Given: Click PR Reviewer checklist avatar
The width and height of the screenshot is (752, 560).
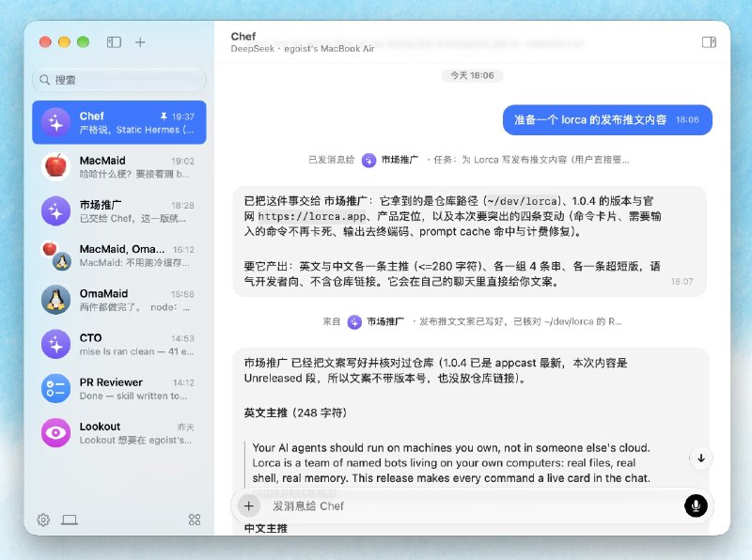Looking at the screenshot, I should tap(55, 388).
